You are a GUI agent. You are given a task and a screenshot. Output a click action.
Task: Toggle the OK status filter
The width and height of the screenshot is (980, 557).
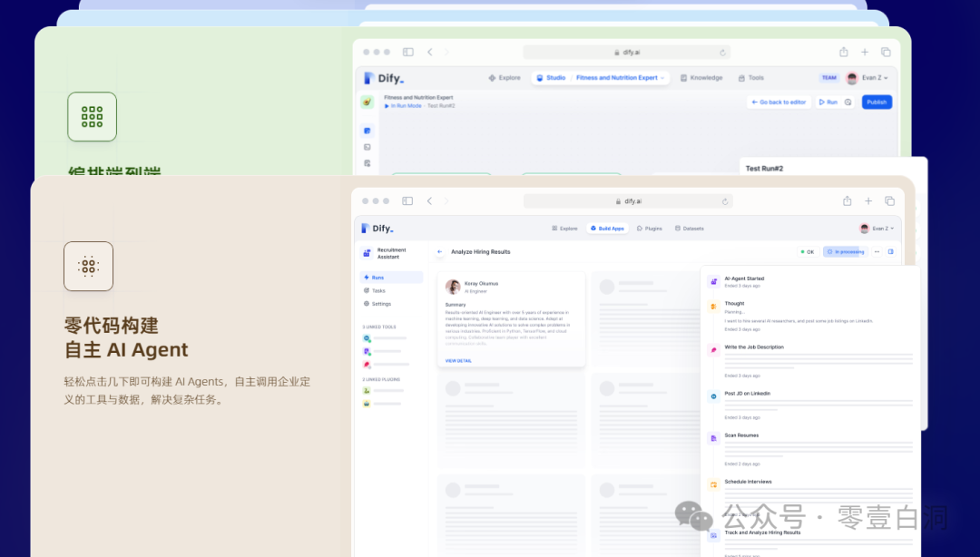click(x=807, y=251)
